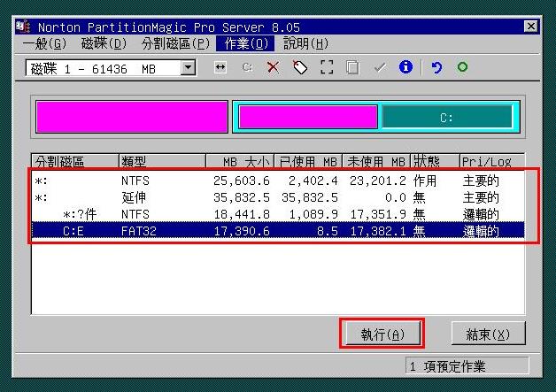Click the 1 項預定作業 status text
The width and height of the screenshot is (556, 392).
[447, 366]
